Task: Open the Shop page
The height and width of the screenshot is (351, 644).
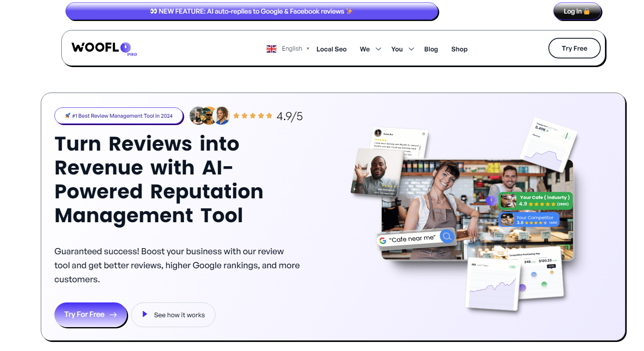Action: pos(459,49)
